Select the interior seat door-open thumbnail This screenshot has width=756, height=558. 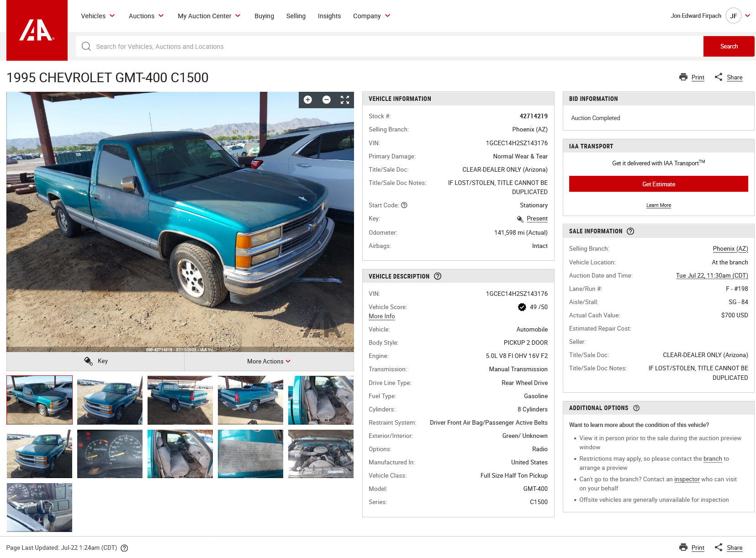(x=321, y=400)
